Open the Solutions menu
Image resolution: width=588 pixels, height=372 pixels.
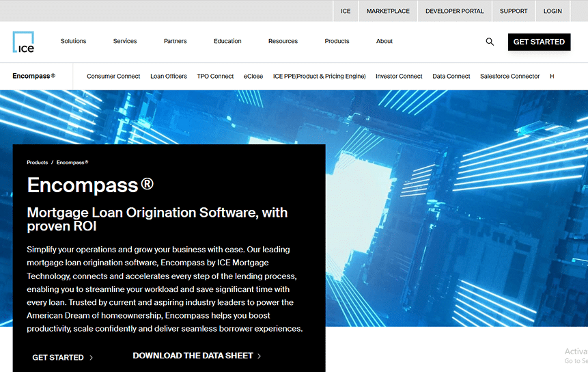point(74,41)
